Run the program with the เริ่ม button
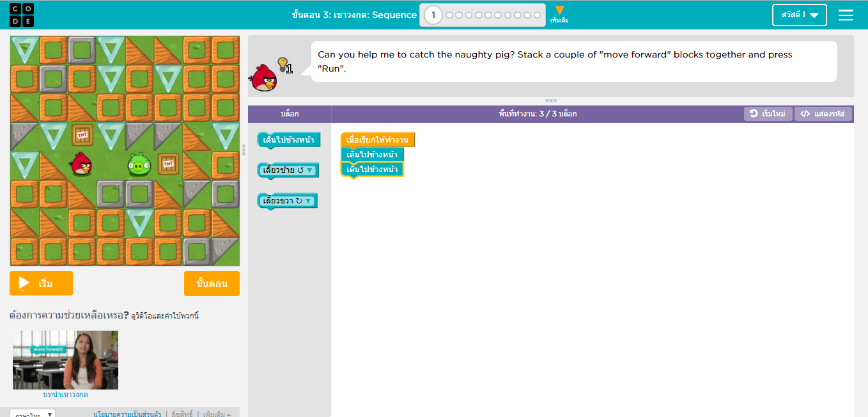 tap(41, 283)
